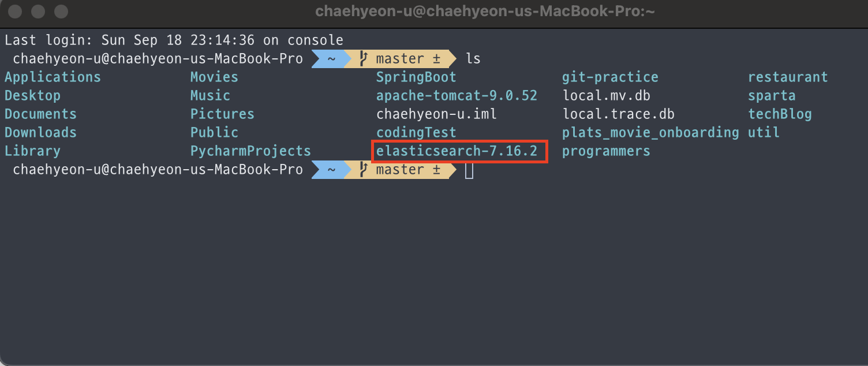Select the Pictures directory name
868x366 pixels.
point(222,114)
